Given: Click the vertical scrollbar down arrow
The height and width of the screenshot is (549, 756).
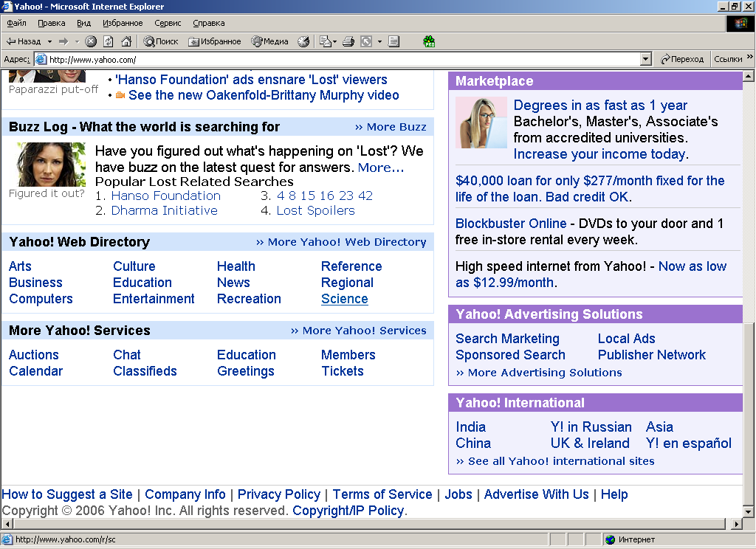Looking at the screenshot, I should point(749,512).
